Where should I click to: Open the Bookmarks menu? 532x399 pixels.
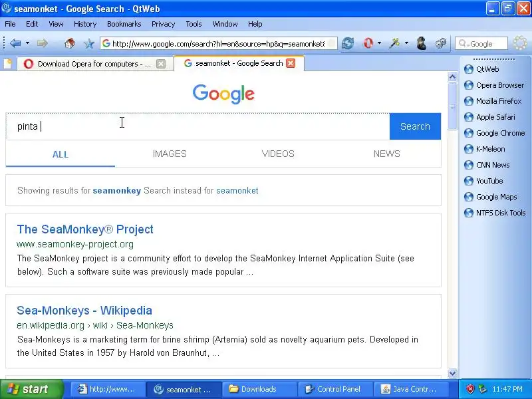click(x=124, y=24)
